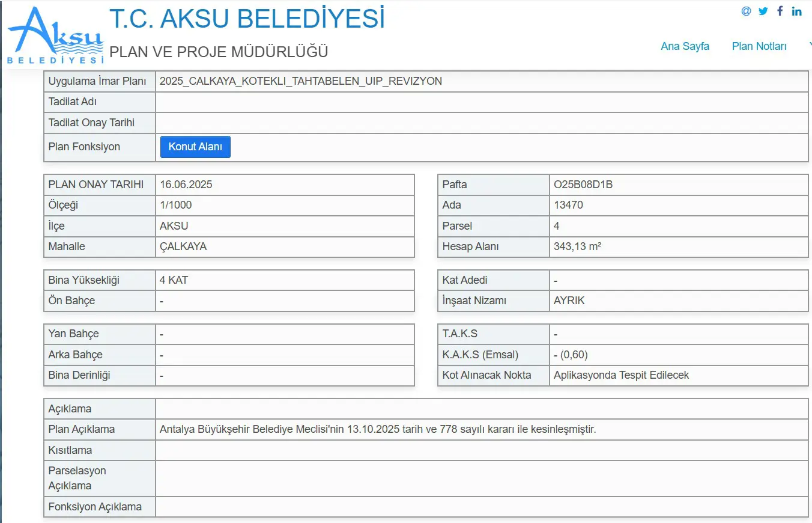
Task: Click the Ada value 13470
Action: 568,205
